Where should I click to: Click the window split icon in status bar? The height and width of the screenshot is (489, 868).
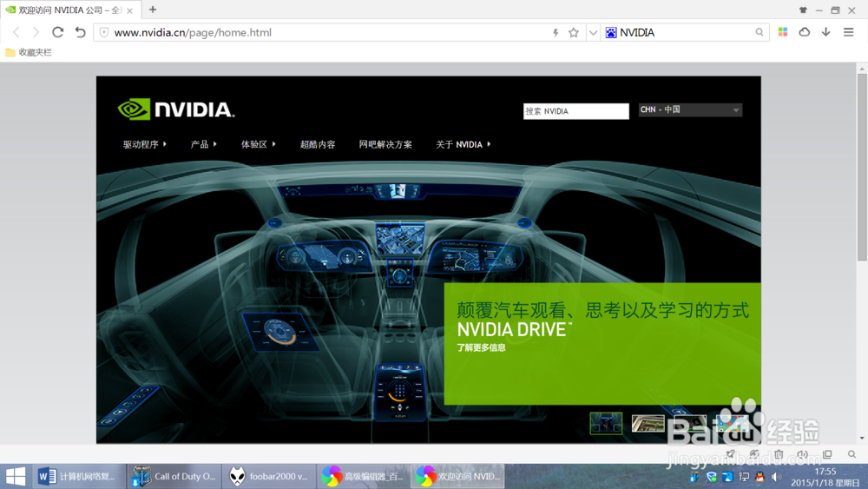click(827, 454)
